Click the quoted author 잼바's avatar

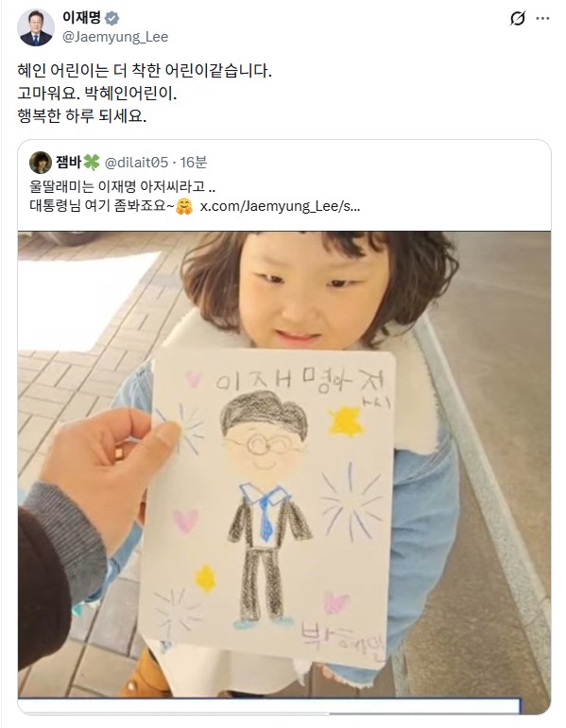41,162
